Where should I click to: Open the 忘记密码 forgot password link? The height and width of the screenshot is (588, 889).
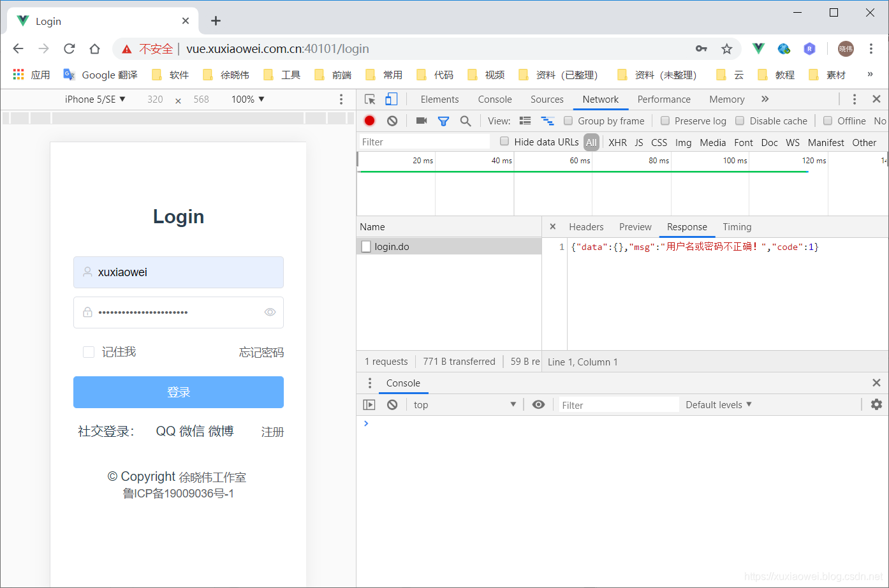click(261, 351)
